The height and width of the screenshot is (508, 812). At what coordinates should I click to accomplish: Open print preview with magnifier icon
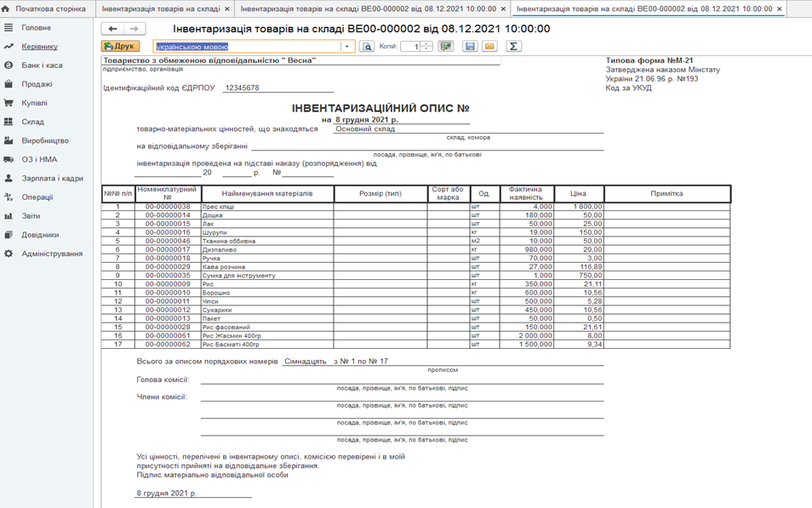(367, 47)
